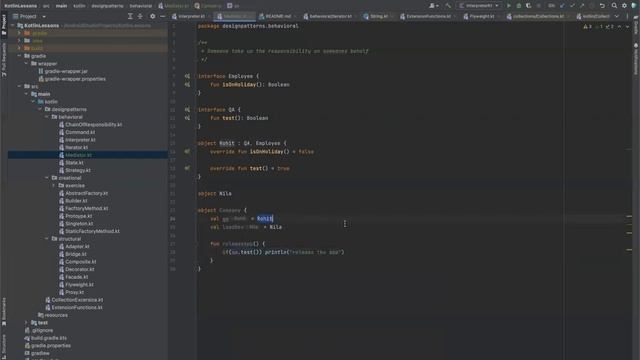Image resolution: width=640 pixels, height=360 pixels.
Task: Click KotlinLessons in the navigation breadcrumb
Action: coord(20,6)
